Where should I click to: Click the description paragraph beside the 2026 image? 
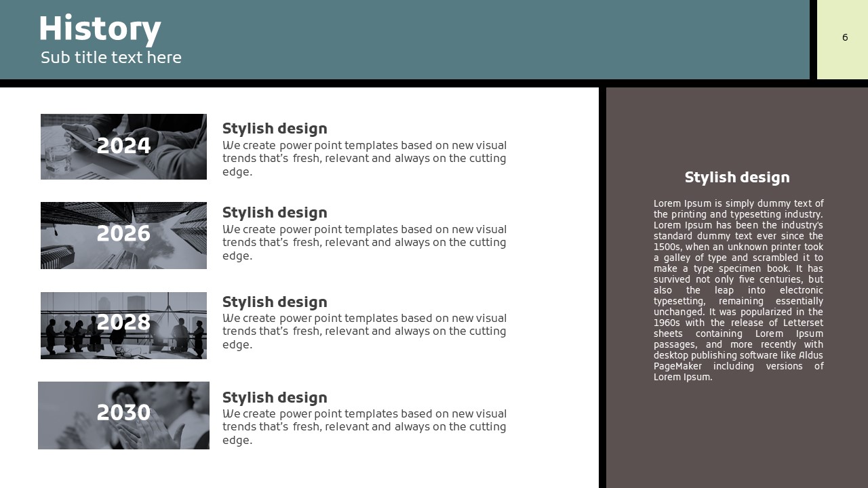(364, 243)
